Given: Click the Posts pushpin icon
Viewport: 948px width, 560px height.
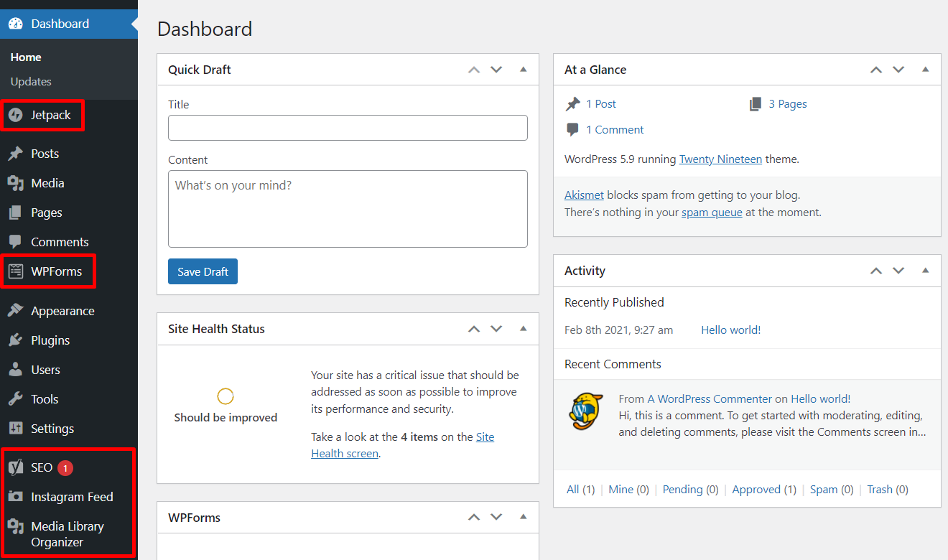Looking at the screenshot, I should 16,154.
